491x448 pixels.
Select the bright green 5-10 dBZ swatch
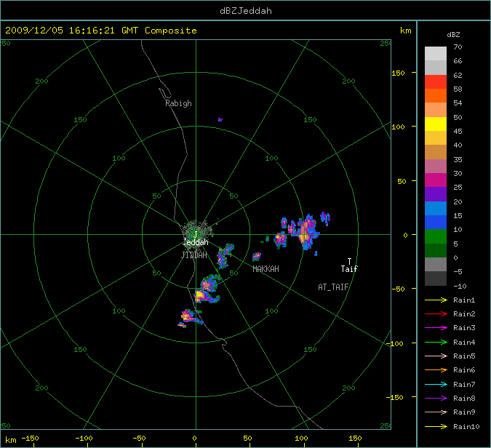tap(436, 236)
